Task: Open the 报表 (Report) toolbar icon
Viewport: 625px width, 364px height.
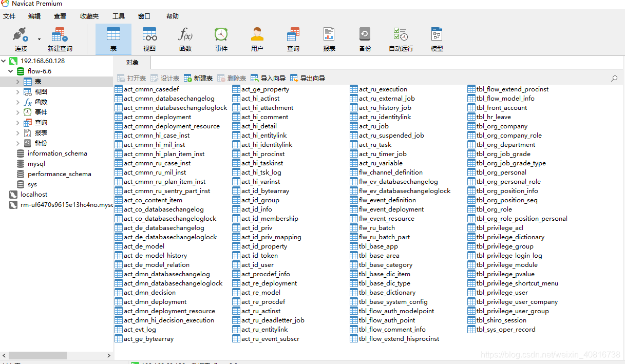Action: pyautogui.click(x=329, y=40)
